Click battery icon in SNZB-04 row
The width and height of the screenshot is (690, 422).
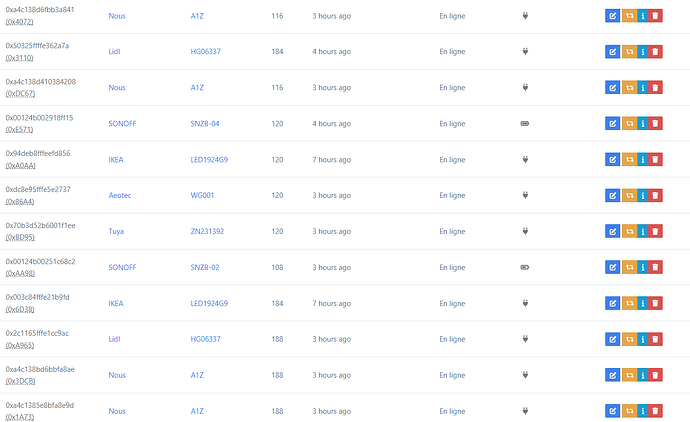pyautogui.click(x=525, y=124)
